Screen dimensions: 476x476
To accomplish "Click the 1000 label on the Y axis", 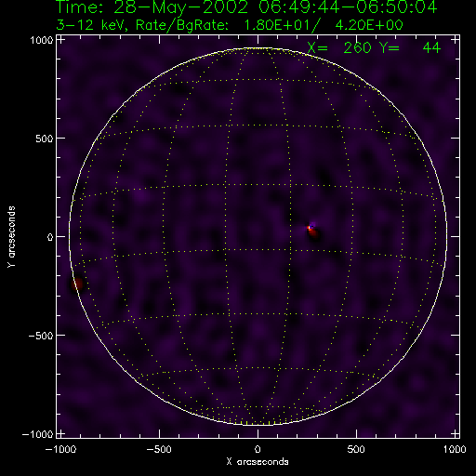I will tap(42, 40).
